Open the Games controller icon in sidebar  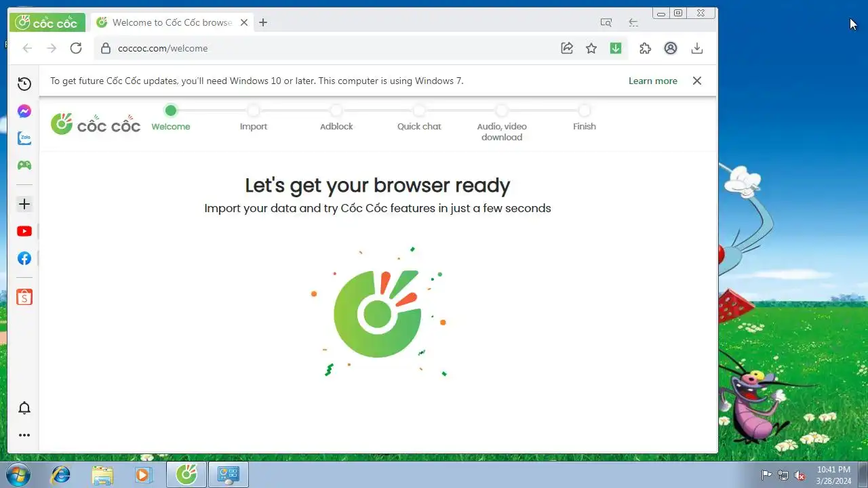[x=24, y=165]
